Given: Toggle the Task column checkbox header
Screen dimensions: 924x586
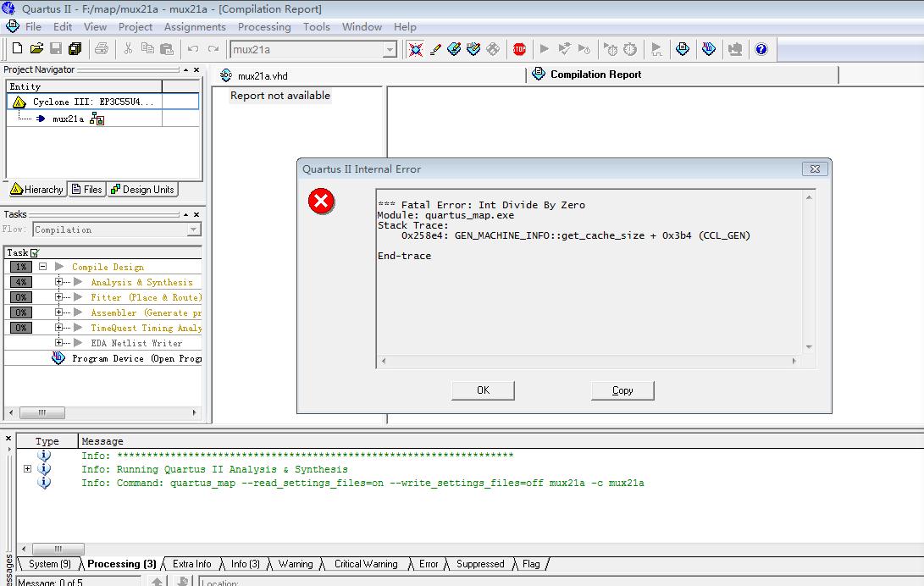Looking at the screenshot, I should [x=35, y=253].
